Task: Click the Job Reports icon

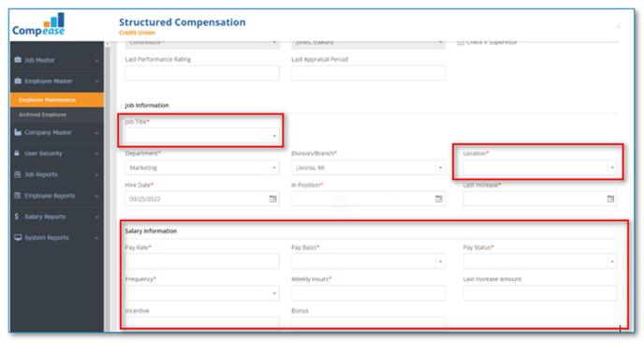Action: 17,174
